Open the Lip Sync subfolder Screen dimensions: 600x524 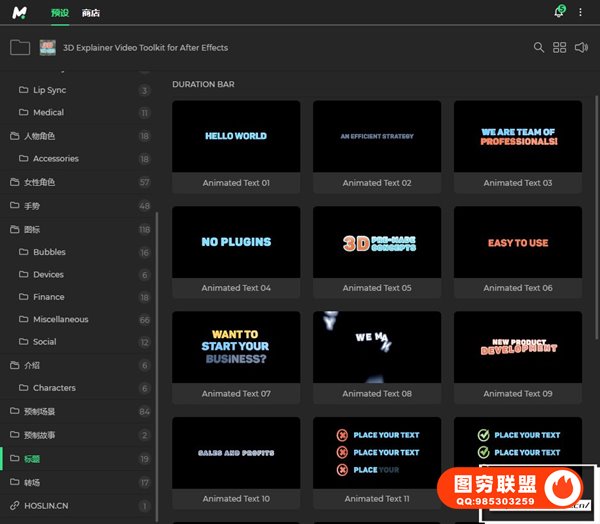(49, 90)
